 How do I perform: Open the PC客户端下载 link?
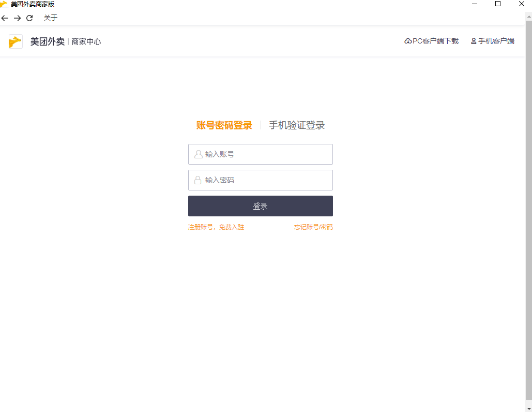click(x=435, y=41)
